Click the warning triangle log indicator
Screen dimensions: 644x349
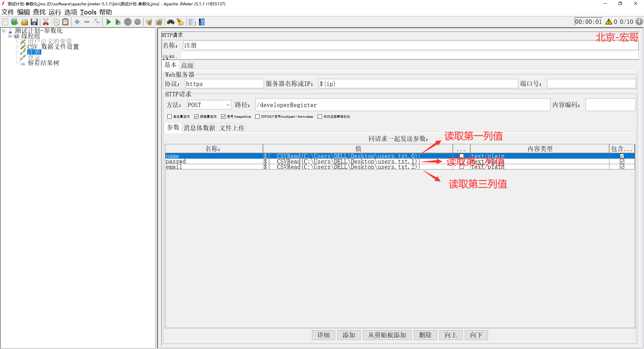pyautogui.click(x=609, y=22)
